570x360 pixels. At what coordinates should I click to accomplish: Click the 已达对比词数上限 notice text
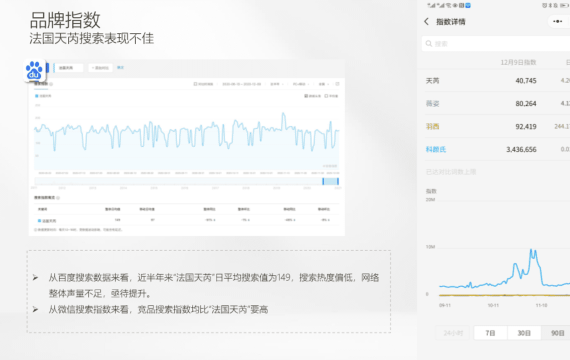click(x=451, y=172)
